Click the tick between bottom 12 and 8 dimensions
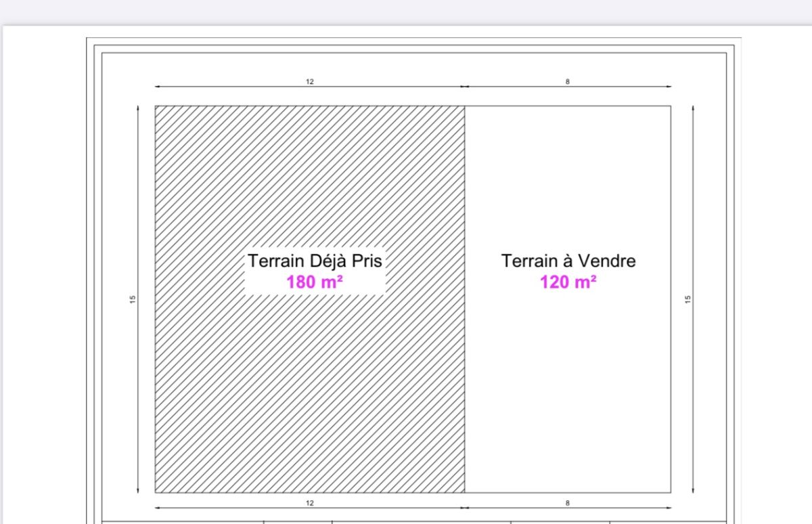 (464, 508)
